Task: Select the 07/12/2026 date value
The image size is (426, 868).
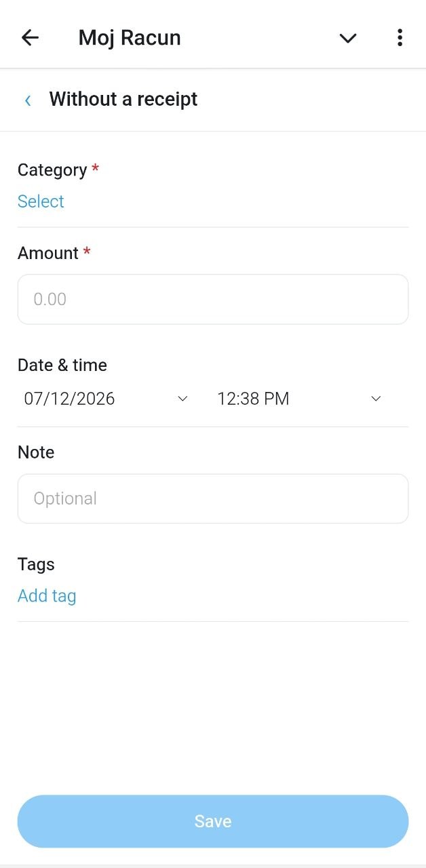Action: click(x=69, y=399)
